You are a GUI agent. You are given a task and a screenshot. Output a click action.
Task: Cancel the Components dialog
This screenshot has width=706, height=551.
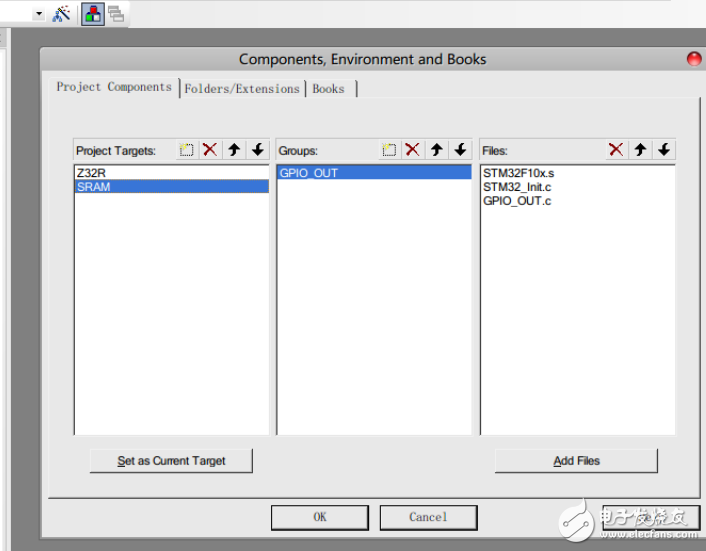(x=428, y=517)
